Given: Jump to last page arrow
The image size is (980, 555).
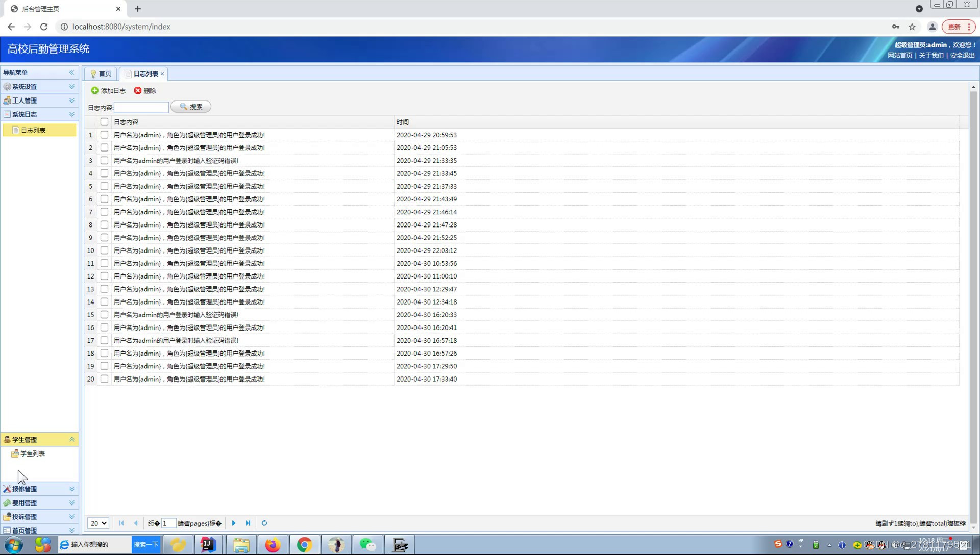Looking at the screenshot, I should 248,523.
